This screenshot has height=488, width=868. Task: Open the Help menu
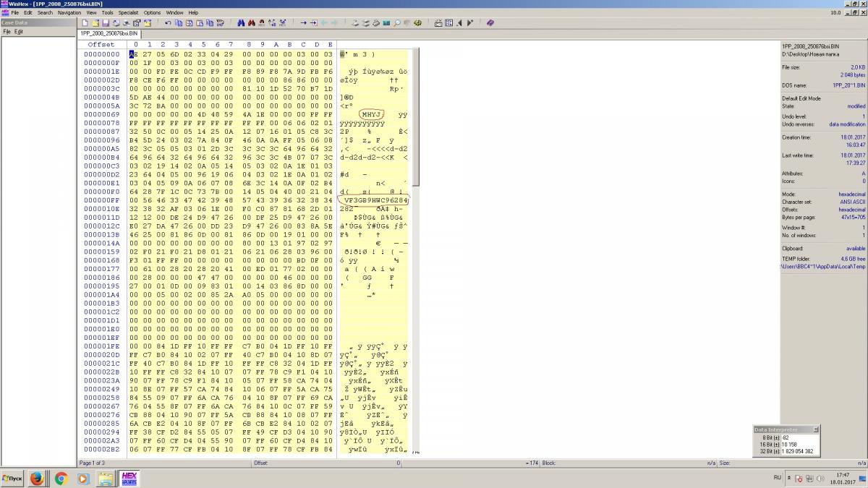pos(193,12)
